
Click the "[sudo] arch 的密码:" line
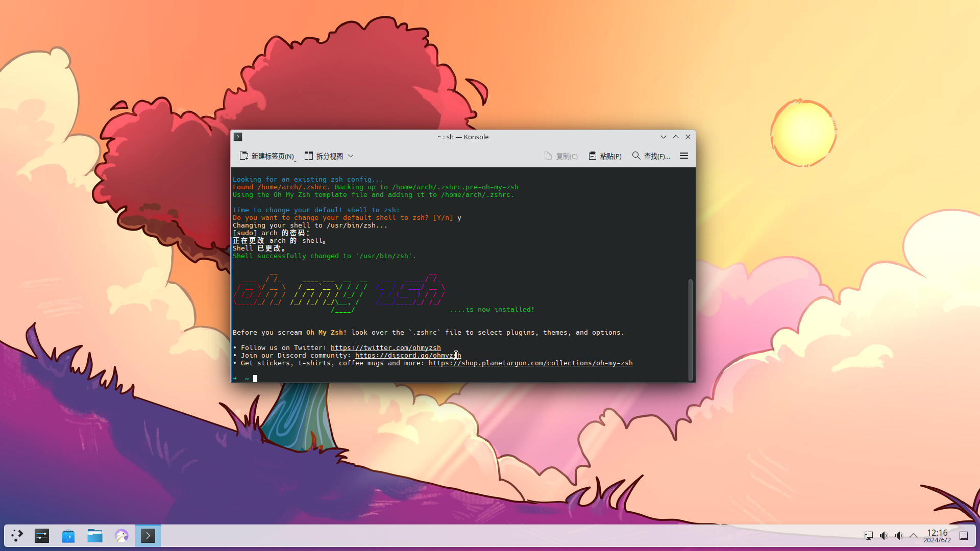click(x=272, y=233)
